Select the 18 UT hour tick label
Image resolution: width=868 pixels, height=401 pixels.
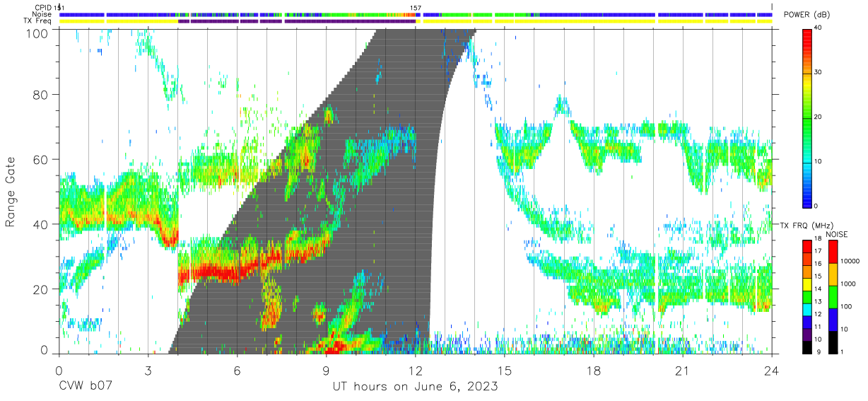[594, 370]
